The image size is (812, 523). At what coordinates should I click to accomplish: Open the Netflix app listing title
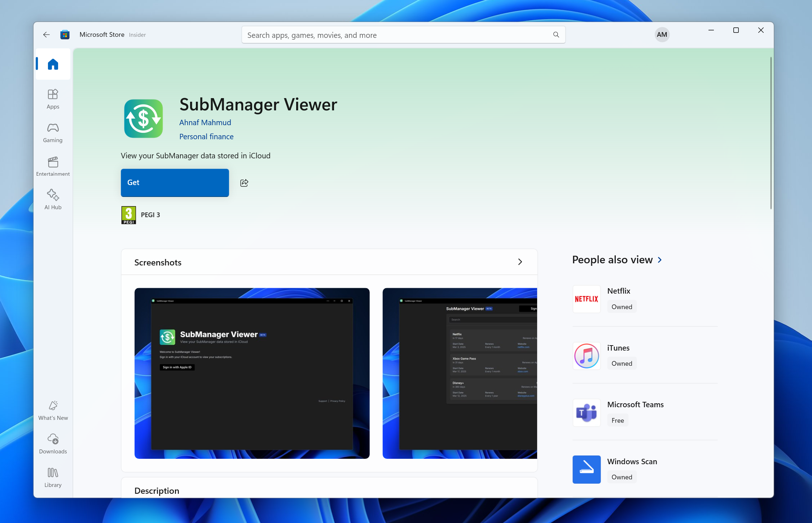619,291
